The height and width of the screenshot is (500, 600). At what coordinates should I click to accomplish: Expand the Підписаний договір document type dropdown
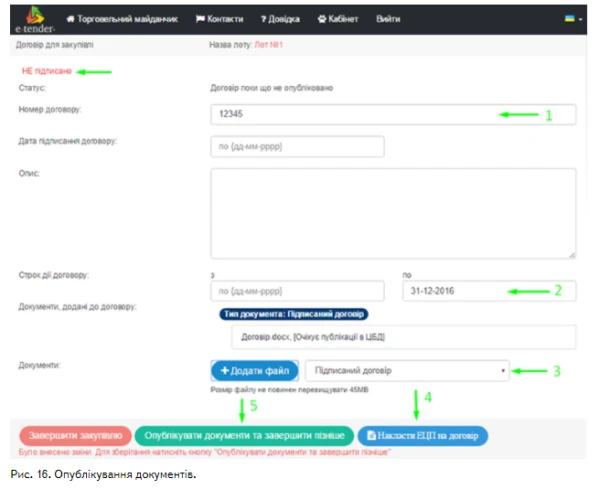click(500, 371)
